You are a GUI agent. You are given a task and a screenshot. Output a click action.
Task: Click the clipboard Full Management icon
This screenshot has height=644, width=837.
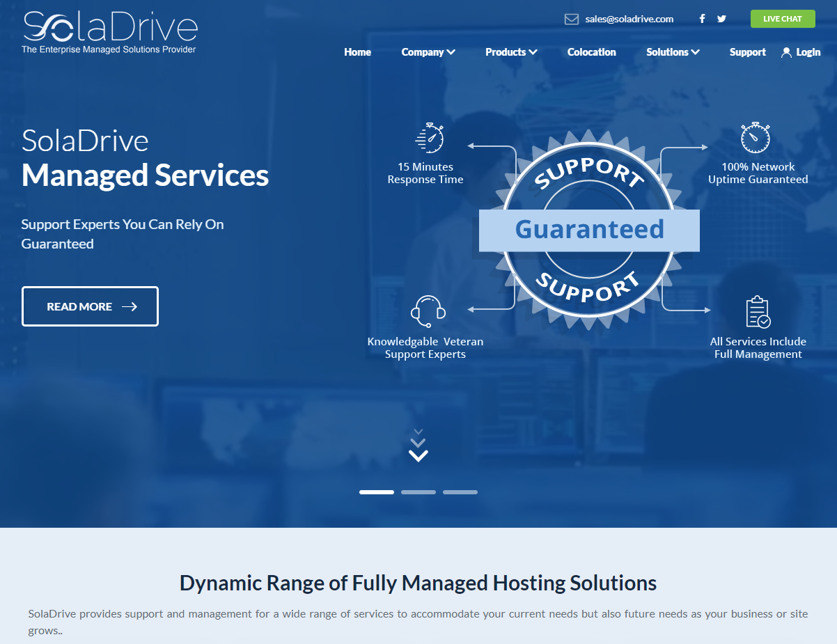(758, 311)
